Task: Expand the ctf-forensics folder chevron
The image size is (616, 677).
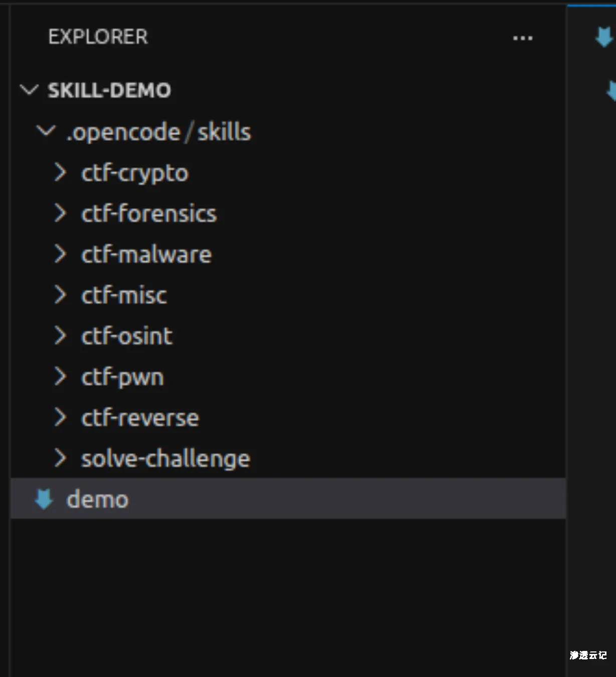Action: (x=60, y=213)
